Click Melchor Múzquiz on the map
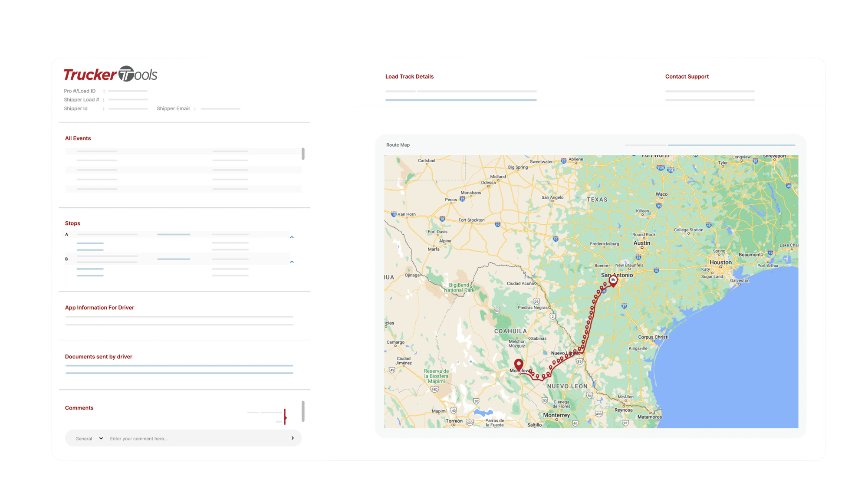Viewport: 868px width, 502px height. (516, 344)
